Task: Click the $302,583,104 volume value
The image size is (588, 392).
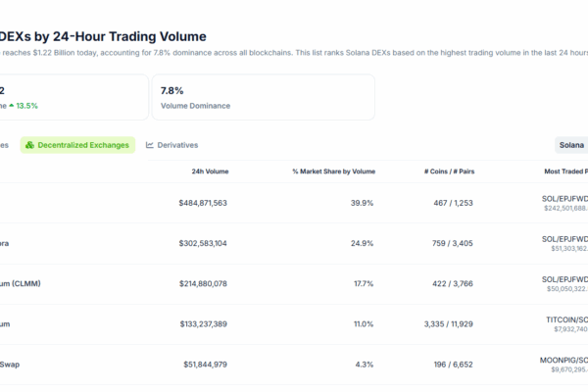Action: (x=203, y=243)
